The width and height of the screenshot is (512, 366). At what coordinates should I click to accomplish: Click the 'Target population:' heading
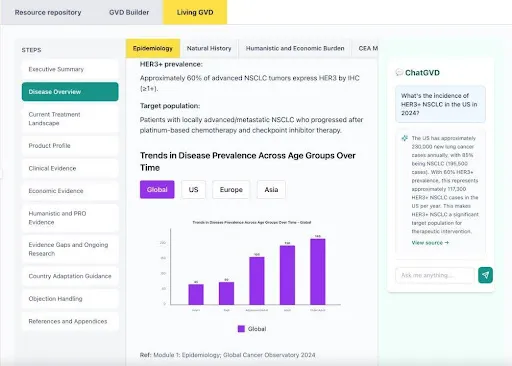170,106
